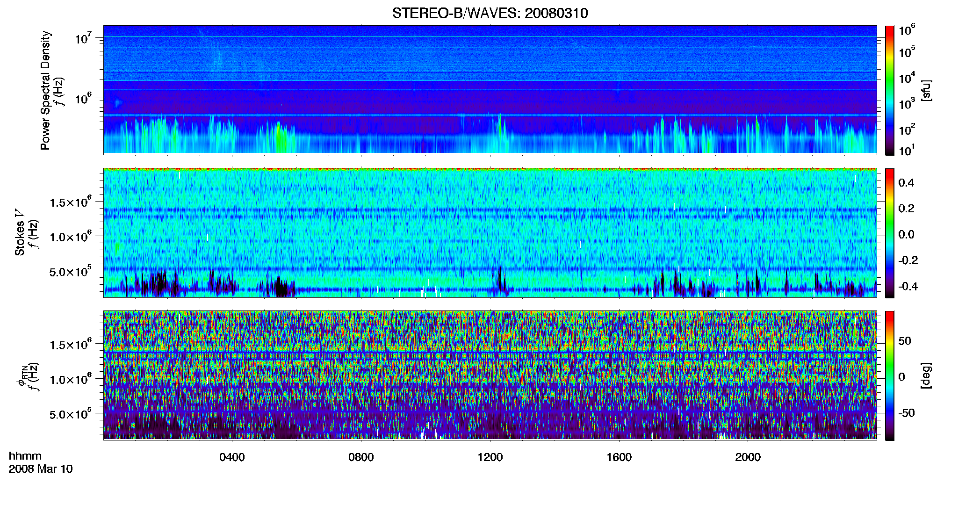
Task: Click the Stokes V spectrogram panel
Action: pyautogui.click(x=490, y=233)
